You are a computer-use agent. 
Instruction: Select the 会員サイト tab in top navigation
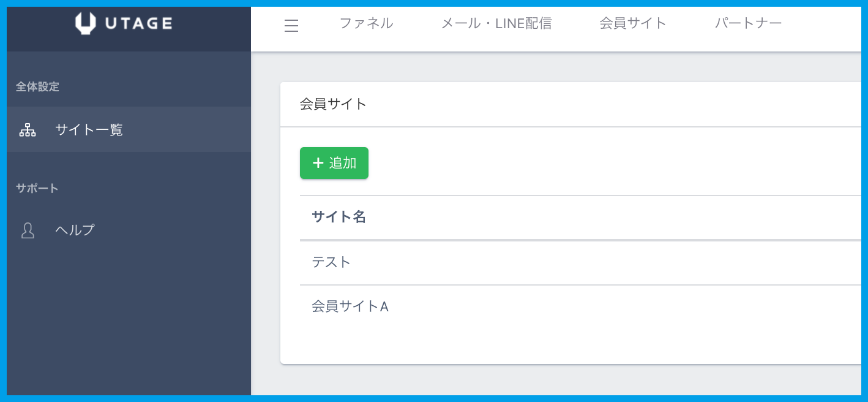pyautogui.click(x=633, y=24)
